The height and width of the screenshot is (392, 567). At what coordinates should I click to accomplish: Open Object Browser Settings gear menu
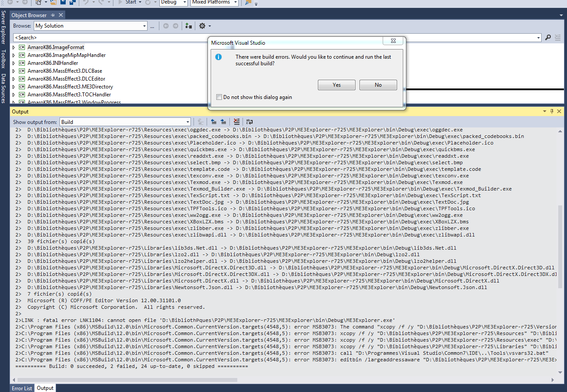click(205, 26)
